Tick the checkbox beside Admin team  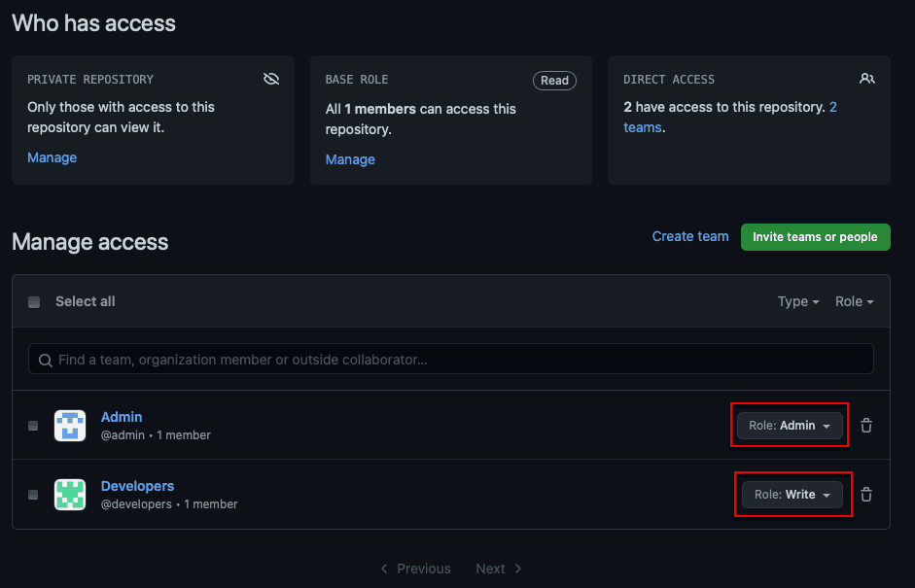point(33,426)
